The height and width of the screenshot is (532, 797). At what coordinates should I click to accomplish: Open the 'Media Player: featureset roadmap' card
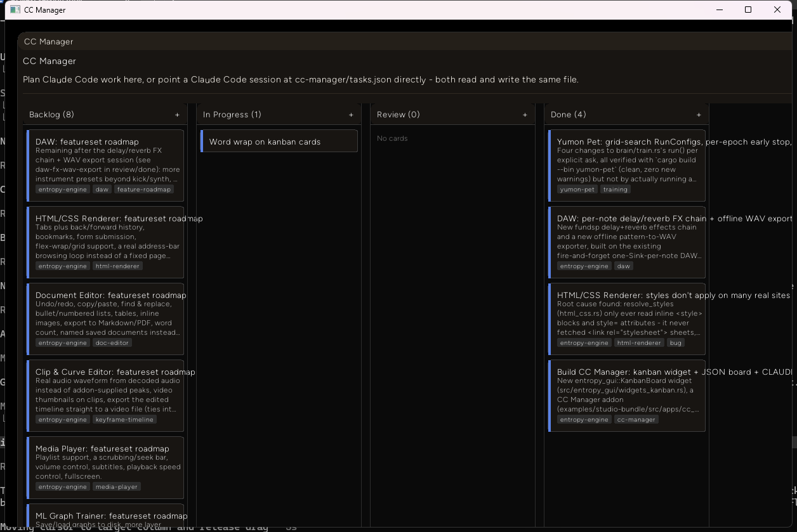(105, 467)
